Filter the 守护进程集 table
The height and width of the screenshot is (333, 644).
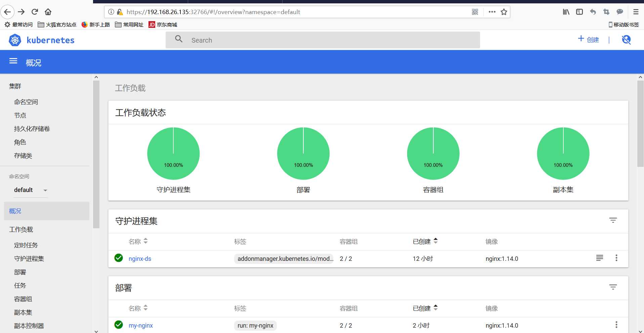pyautogui.click(x=613, y=220)
